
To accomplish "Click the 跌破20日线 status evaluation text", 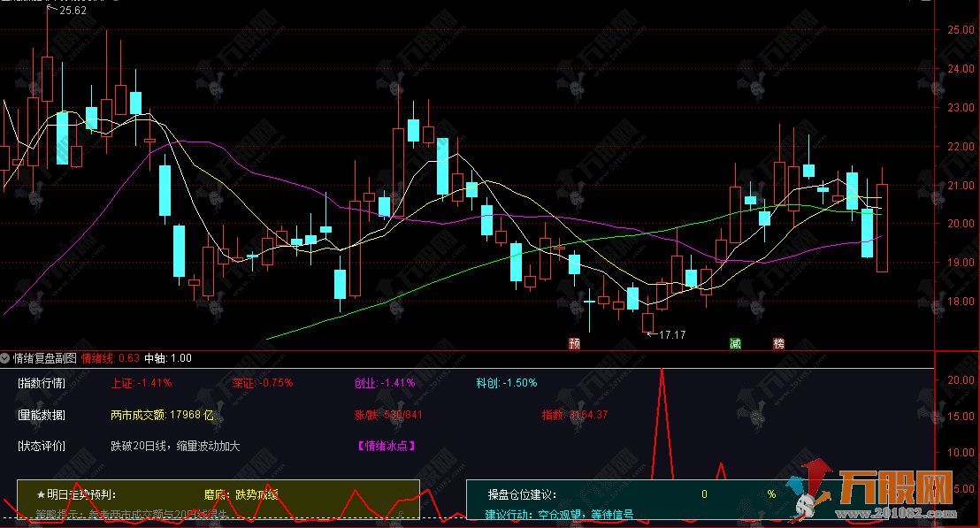I will [175, 447].
